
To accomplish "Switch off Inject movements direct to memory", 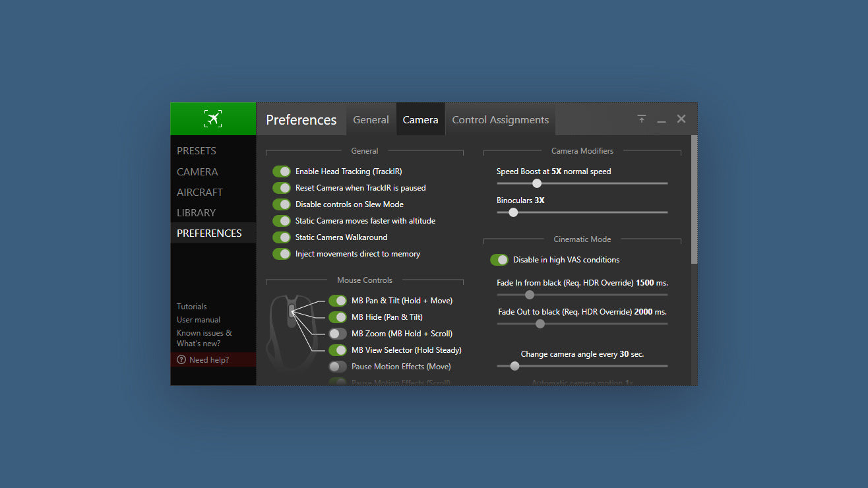I will click(x=282, y=254).
